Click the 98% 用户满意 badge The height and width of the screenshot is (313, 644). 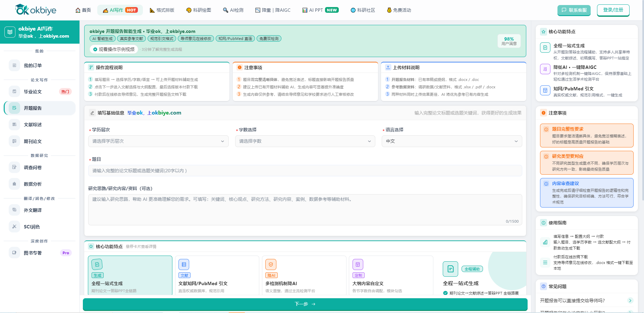coord(509,41)
